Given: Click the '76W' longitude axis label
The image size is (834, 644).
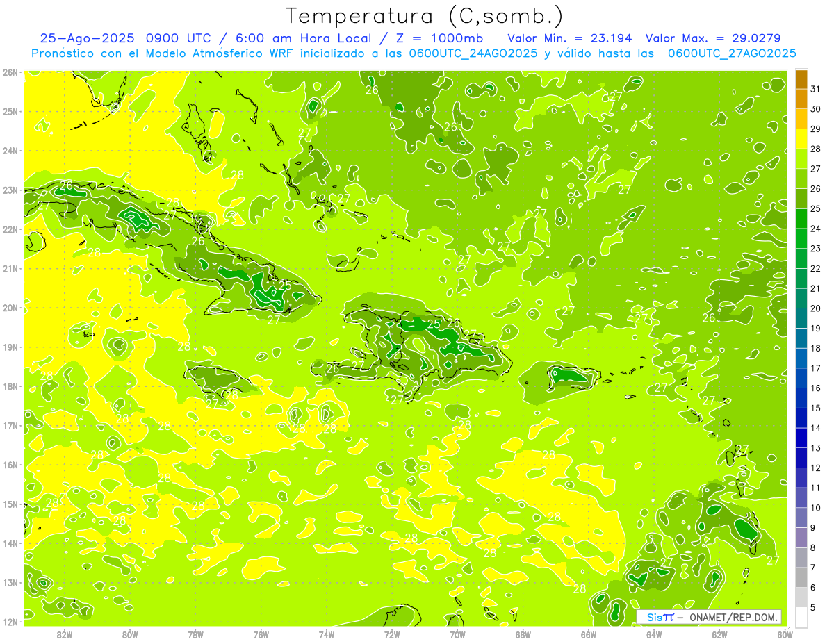Looking at the screenshot, I should pos(261,634).
